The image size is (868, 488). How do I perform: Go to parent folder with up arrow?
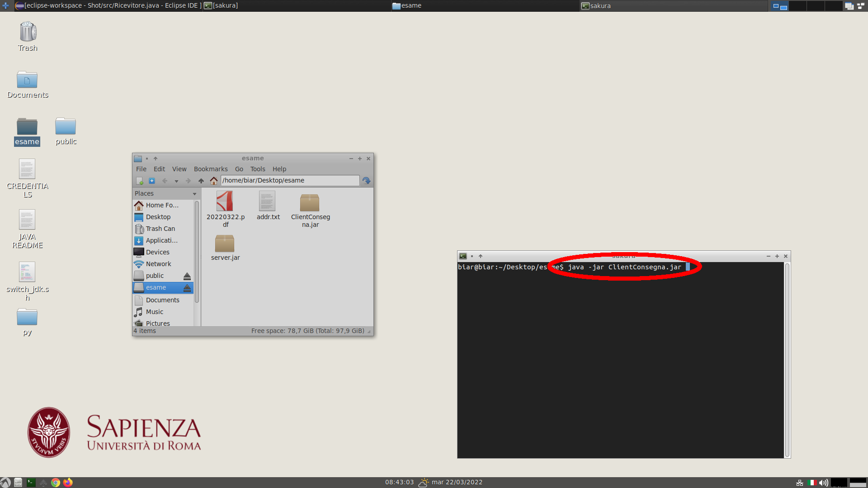click(x=201, y=181)
